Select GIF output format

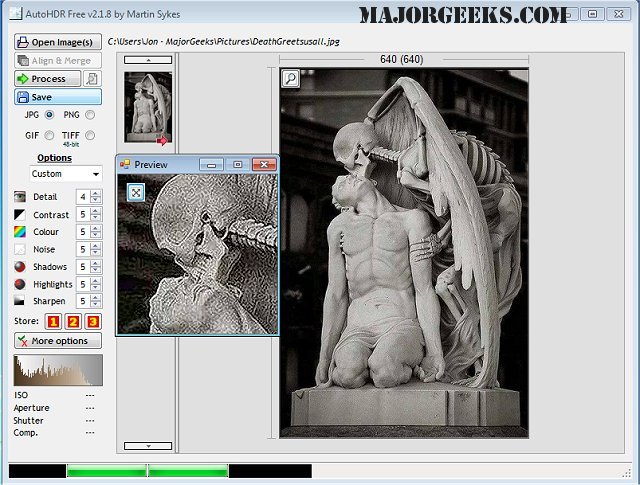tap(49, 135)
